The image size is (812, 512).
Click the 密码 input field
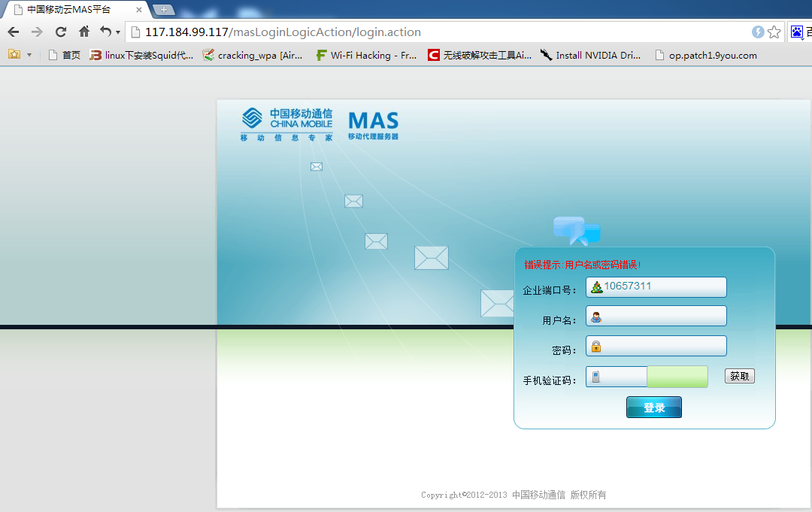point(656,346)
